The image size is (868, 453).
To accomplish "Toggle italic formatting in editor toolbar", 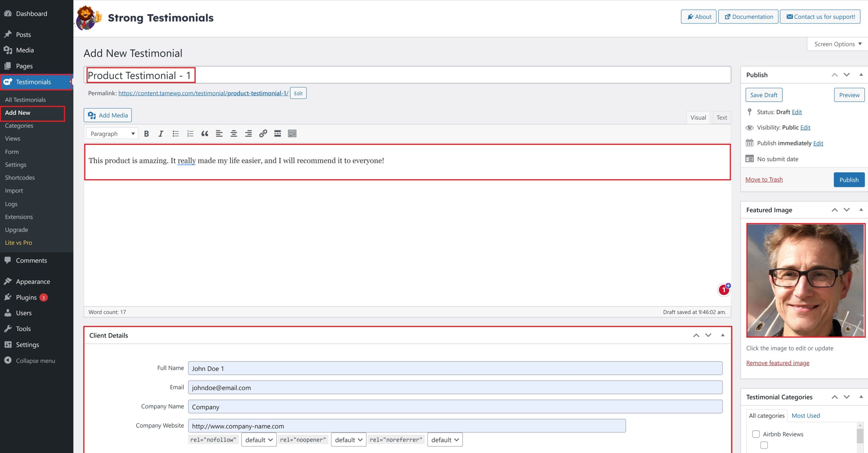I will point(161,134).
